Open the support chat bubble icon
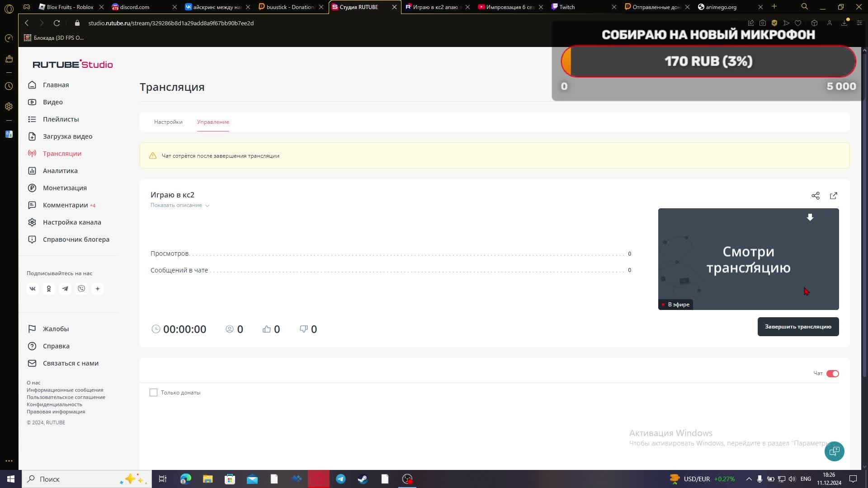 click(834, 451)
